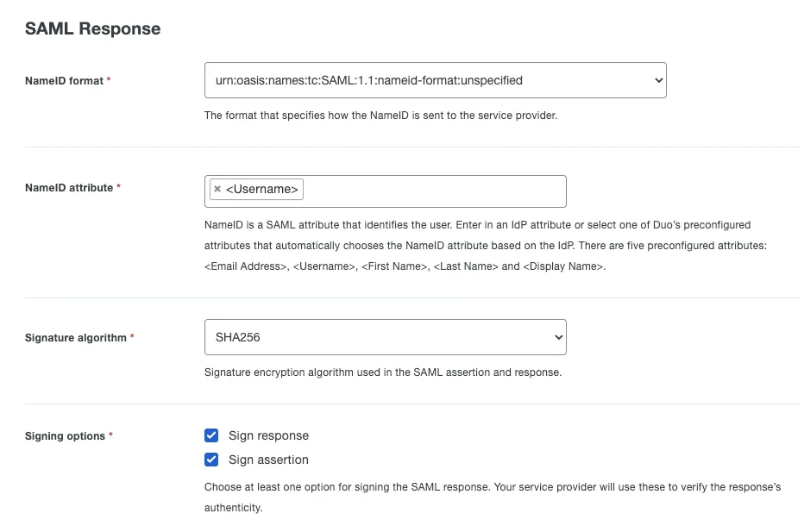Click the help text listing Duo's five preconfigured attributes
Image resolution: width=804 pixels, height=532 pixels.
coord(486,246)
